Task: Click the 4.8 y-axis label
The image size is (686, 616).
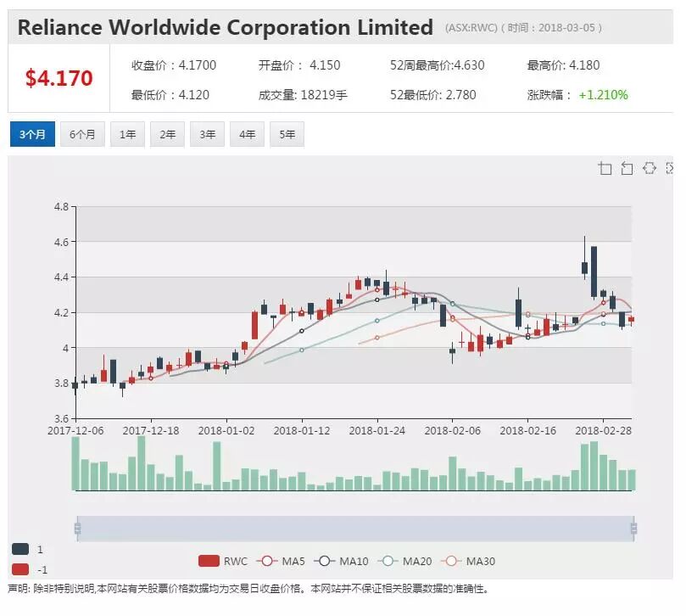Action: tap(61, 206)
